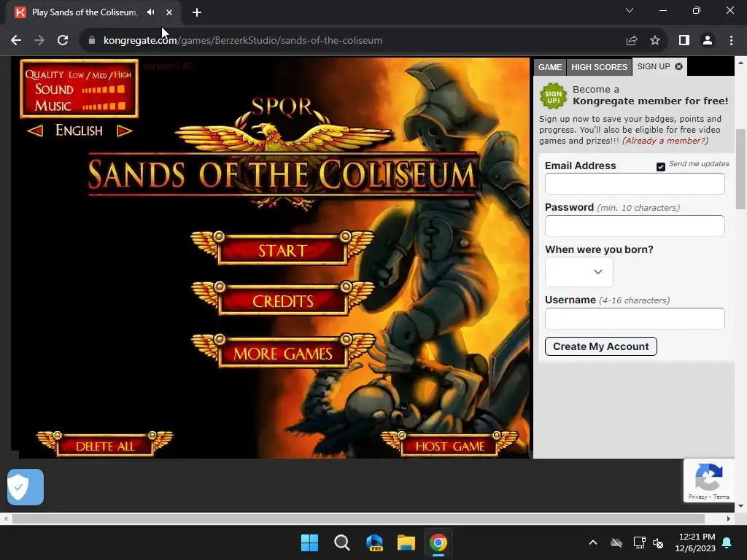
Task: Share this page via the share icon
Action: click(x=632, y=41)
